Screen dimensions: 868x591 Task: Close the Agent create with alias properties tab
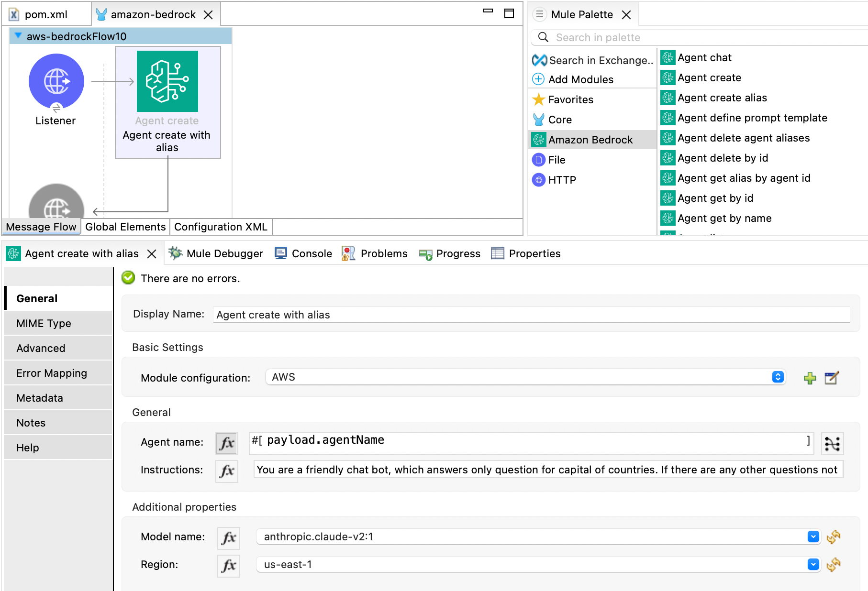[x=152, y=254]
